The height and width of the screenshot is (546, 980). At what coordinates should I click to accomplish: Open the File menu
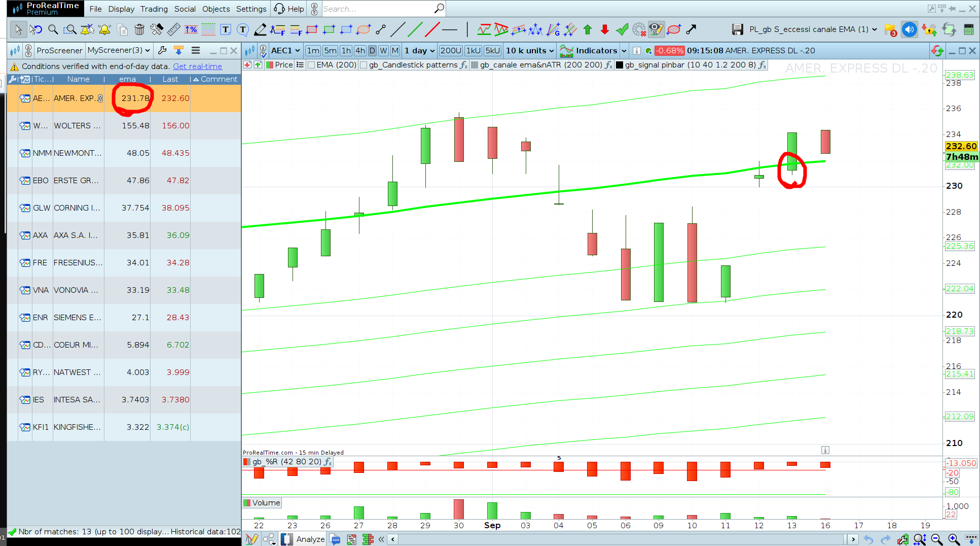95,9
